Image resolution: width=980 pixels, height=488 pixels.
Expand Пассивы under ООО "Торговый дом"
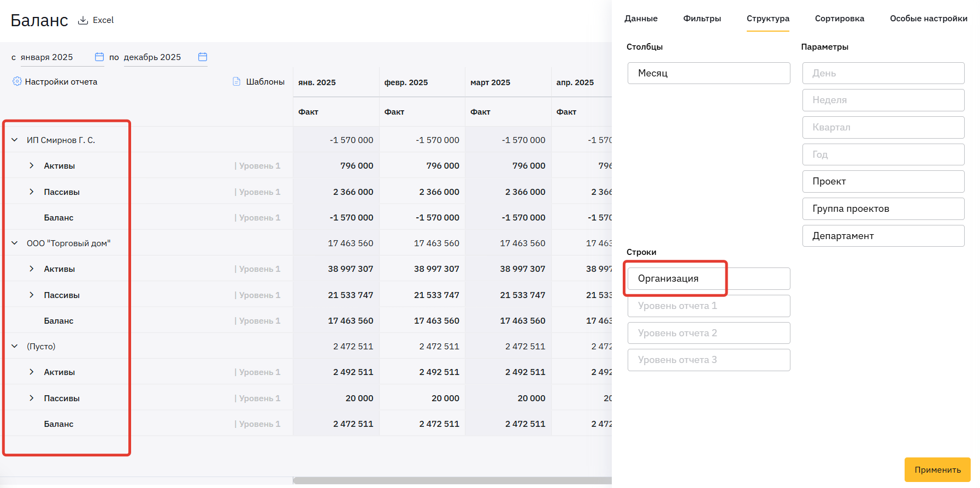(32, 295)
